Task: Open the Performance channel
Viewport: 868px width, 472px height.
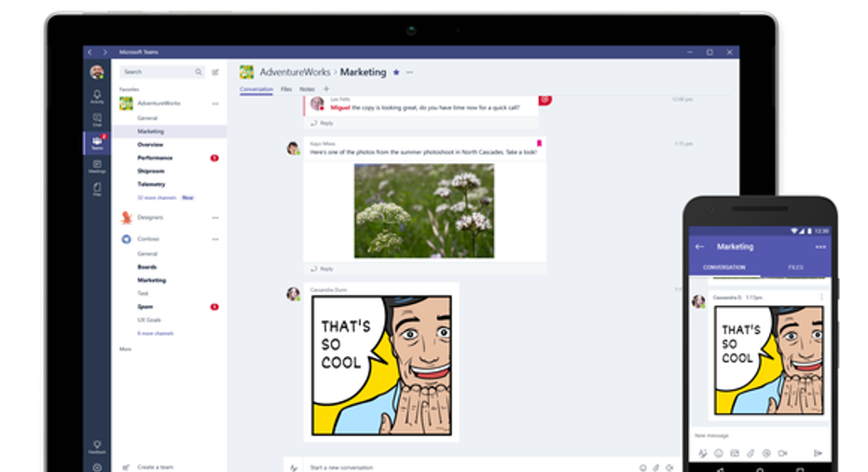Action: pyautogui.click(x=155, y=158)
